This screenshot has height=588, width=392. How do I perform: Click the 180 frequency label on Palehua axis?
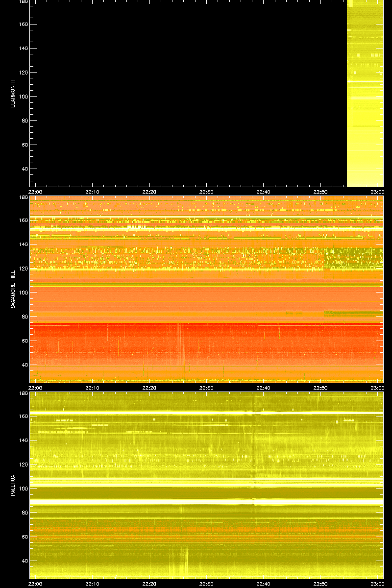[x=23, y=393]
